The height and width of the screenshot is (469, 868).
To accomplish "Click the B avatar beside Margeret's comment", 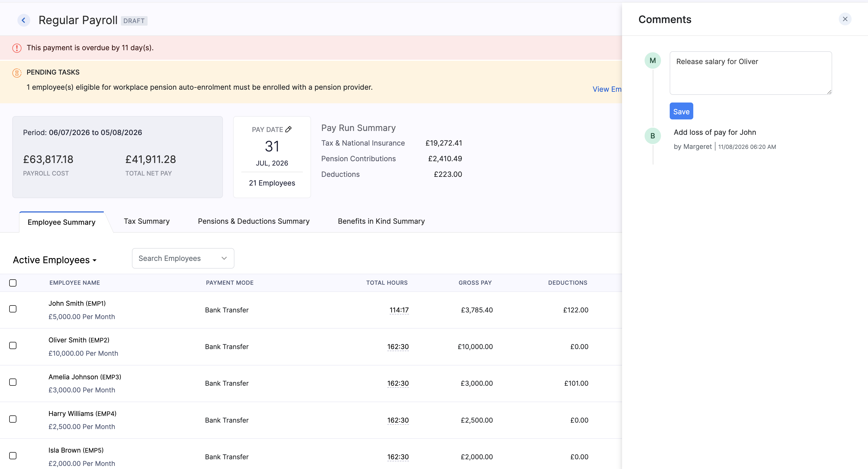I will click(x=653, y=136).
